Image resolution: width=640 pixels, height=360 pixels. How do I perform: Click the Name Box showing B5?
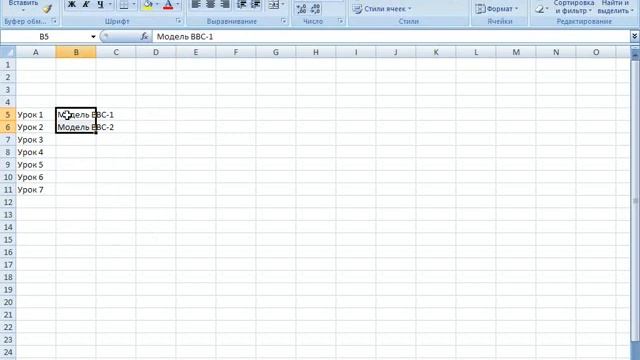[44, 37]
